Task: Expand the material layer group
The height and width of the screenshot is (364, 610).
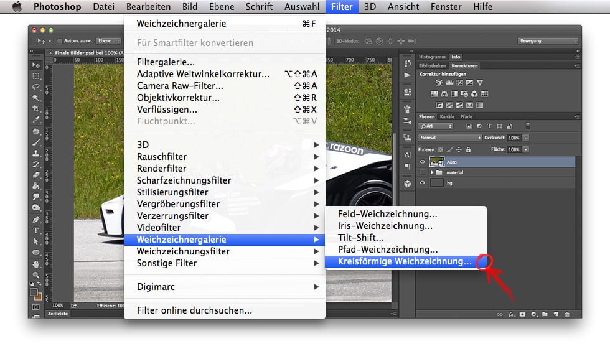Action: coord(432,172)
